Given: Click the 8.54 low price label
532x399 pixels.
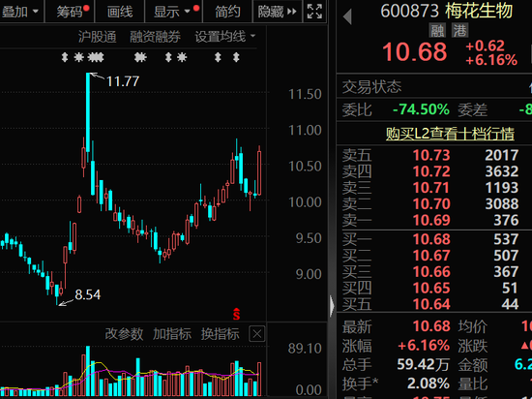Looking at the screenshot, I should [87, 294].
